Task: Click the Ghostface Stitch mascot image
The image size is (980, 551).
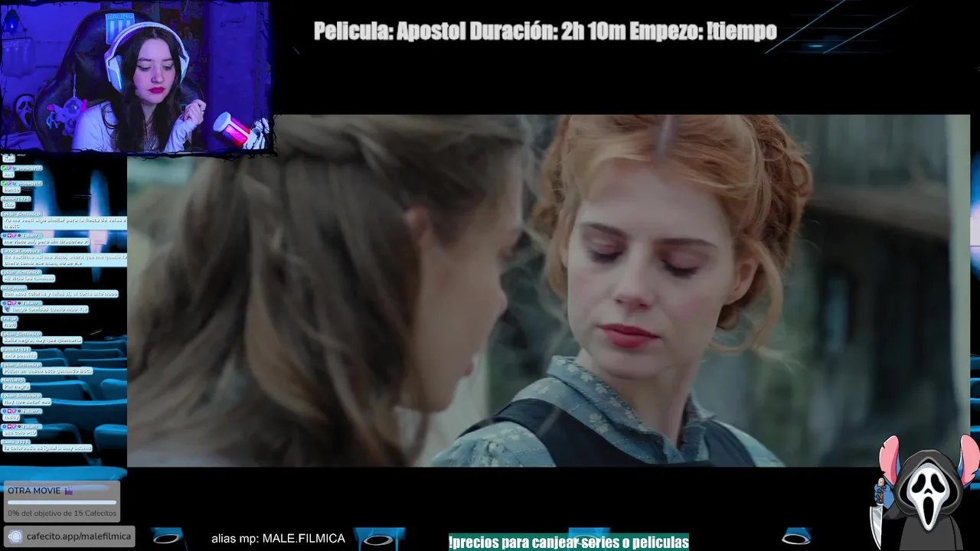Action: click(925, 492)
